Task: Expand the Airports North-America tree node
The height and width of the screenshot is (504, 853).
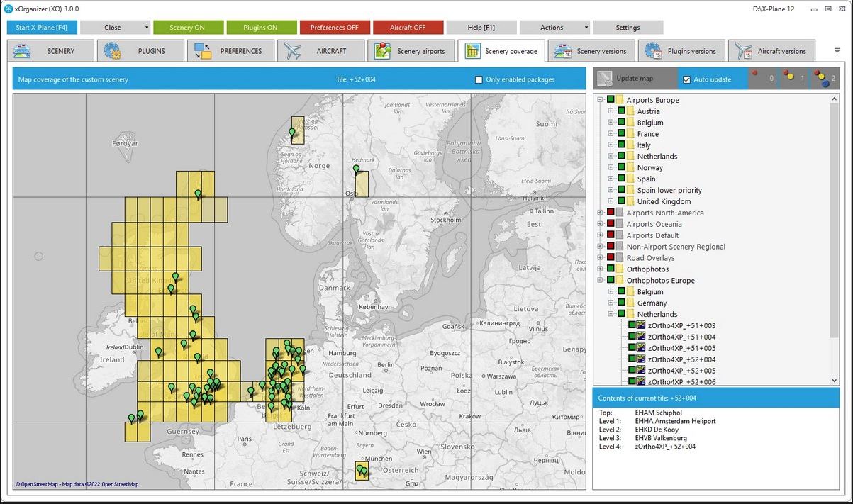Action: pyautogui.click(x=600, y=213)
